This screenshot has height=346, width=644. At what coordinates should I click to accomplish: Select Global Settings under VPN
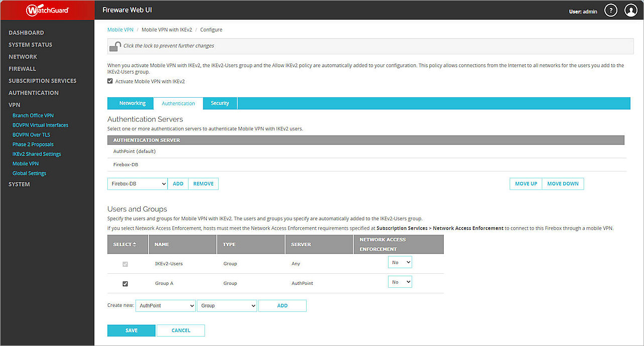[x=29, y=172]
